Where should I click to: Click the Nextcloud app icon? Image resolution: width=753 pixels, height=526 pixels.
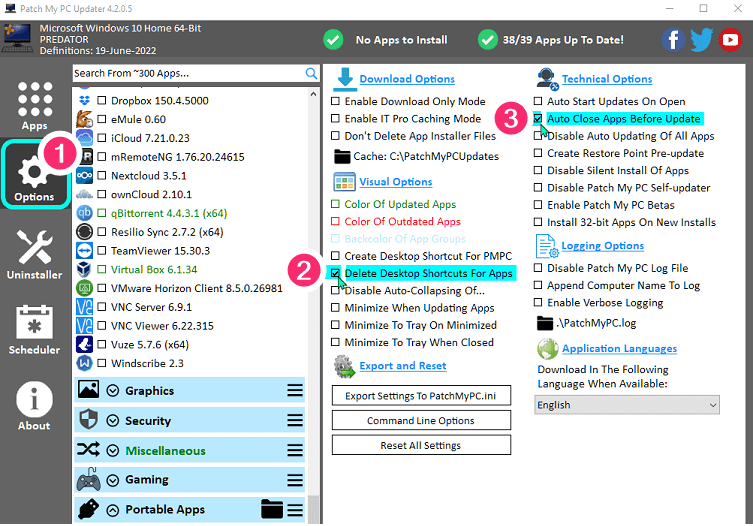point(85,175)
